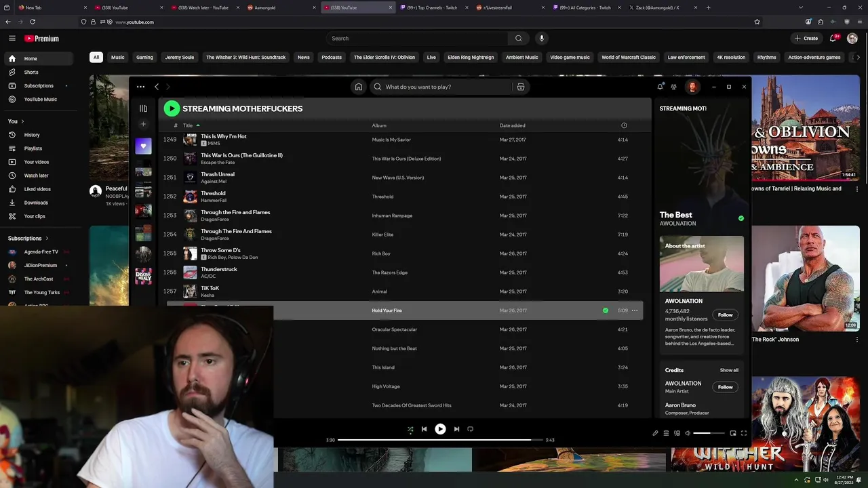This screenshot has height=488, width=868.
Task: Follow AWOLNATION in About the artist
Action: (x=725, y=314)
